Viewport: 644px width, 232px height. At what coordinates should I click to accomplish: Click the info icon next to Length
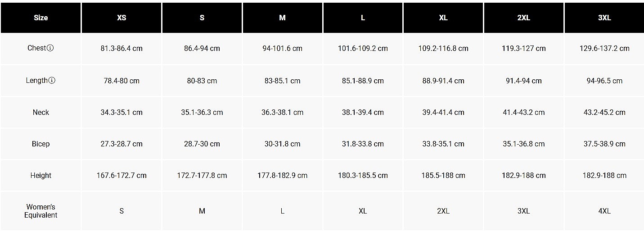pos(52,81)
